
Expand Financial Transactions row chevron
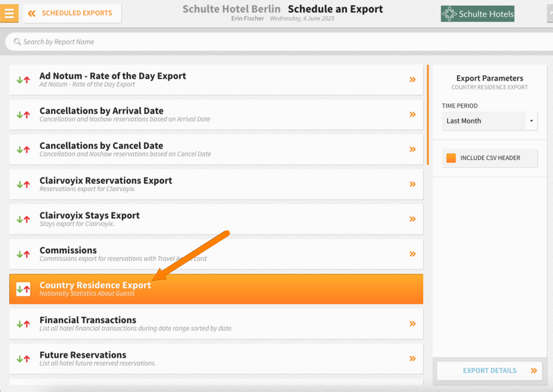pos(412,324)
